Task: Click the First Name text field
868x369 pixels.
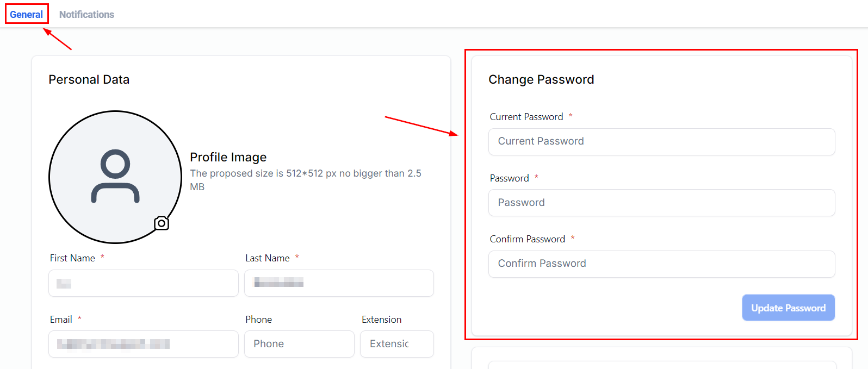Action: point(144,283)
